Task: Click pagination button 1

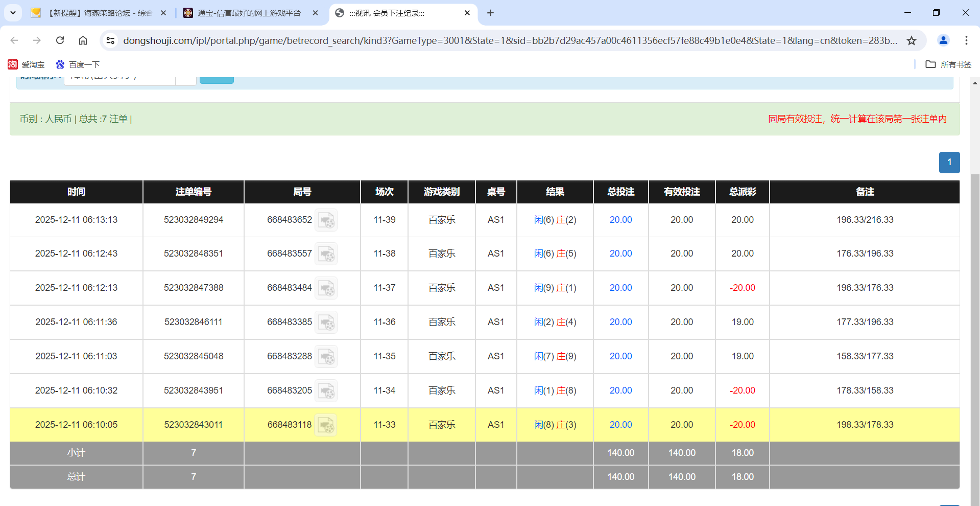Action: click(x=949, y=162)
